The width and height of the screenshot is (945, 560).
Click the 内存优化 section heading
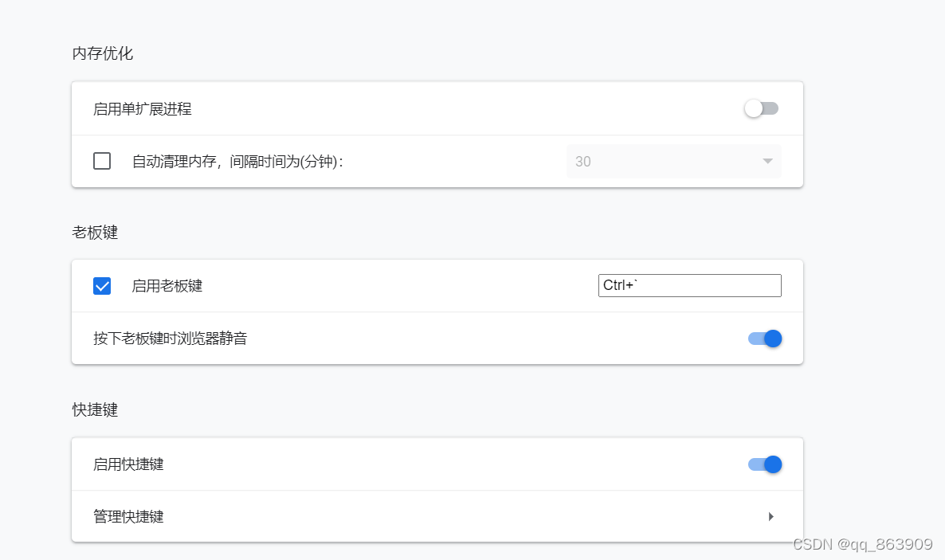point(102,54)
